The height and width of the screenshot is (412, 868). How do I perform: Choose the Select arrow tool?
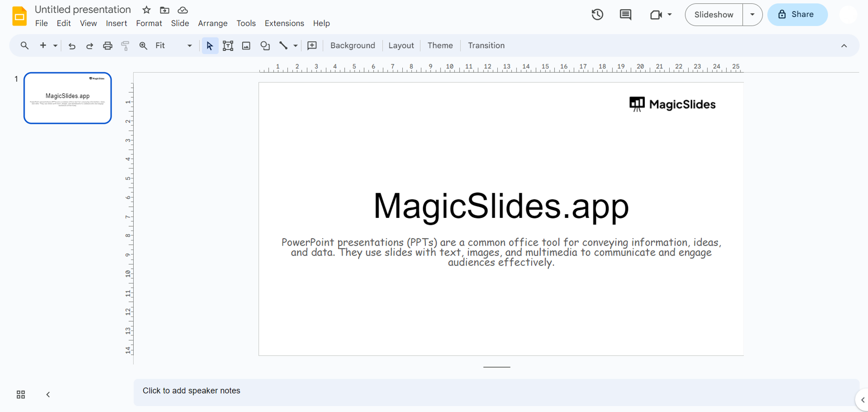pyautogui.click(x=210, y=46)
